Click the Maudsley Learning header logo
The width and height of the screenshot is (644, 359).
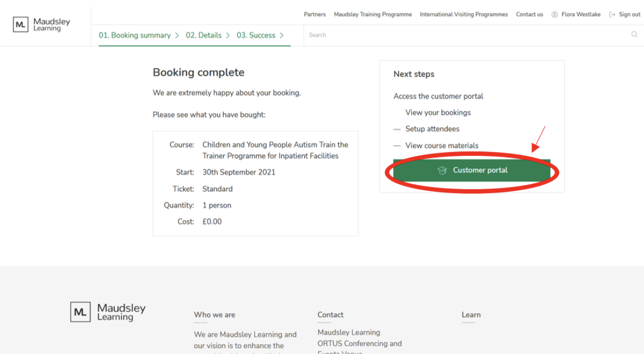[42, 24]
